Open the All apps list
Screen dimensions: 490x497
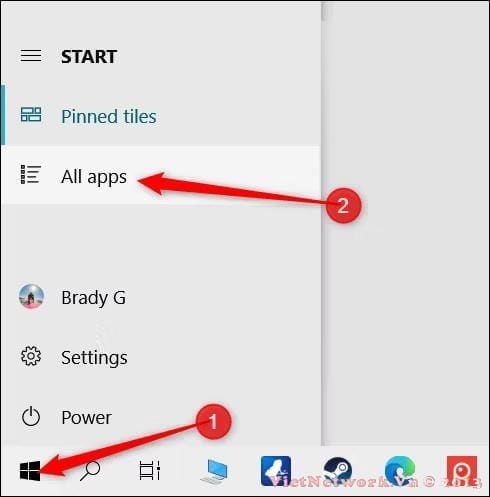(x=160, y=176)
